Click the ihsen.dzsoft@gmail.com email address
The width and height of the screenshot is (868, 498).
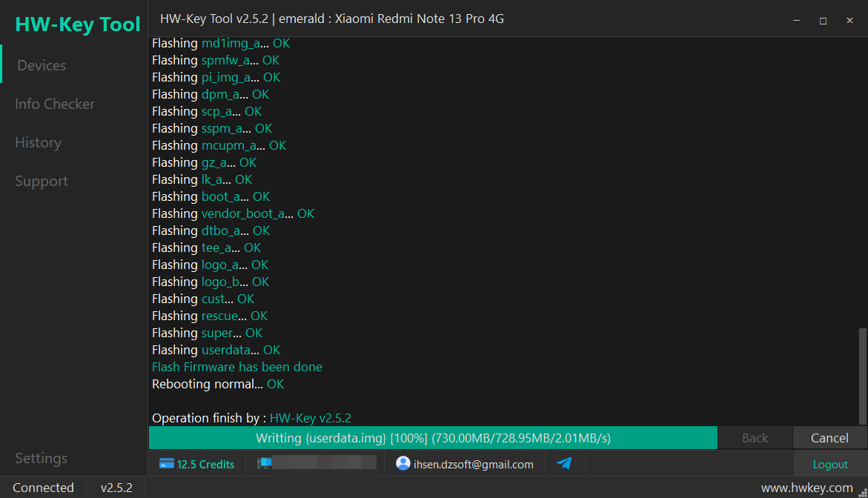point(474,464)
